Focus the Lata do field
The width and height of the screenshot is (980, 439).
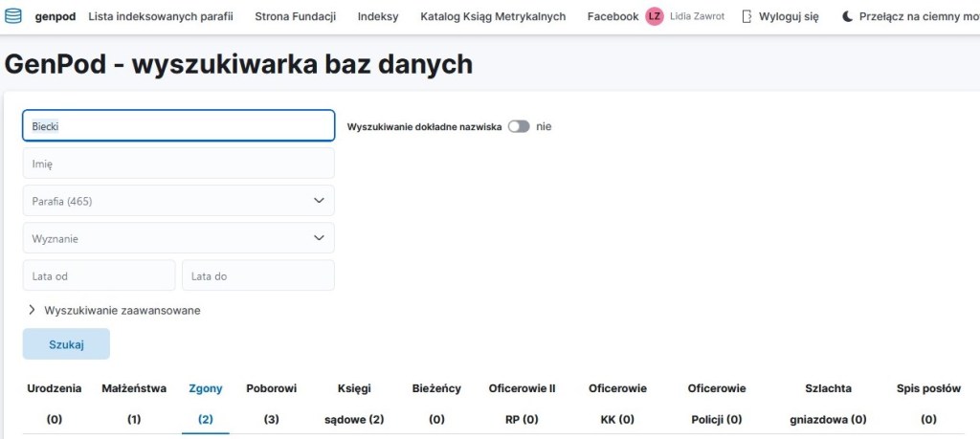coord(257,275)
